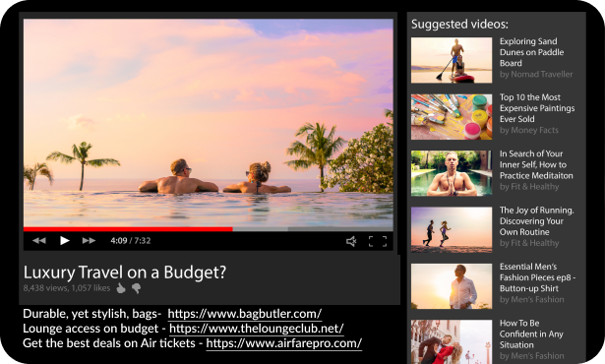Screen dimensions: 605x364
Task: Open the bagbutler.com link
Action: click(x=245, y=314)
